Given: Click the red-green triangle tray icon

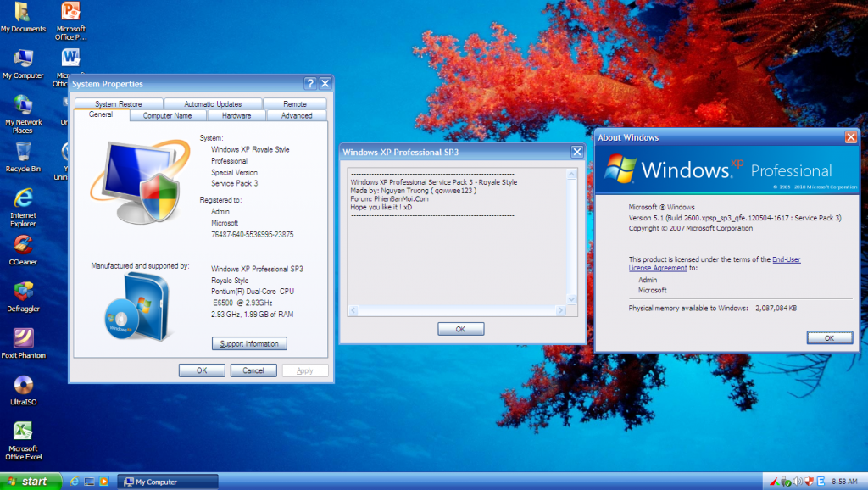Looking at the screenshot, I should pyautogui.click(x=775, y=482).
